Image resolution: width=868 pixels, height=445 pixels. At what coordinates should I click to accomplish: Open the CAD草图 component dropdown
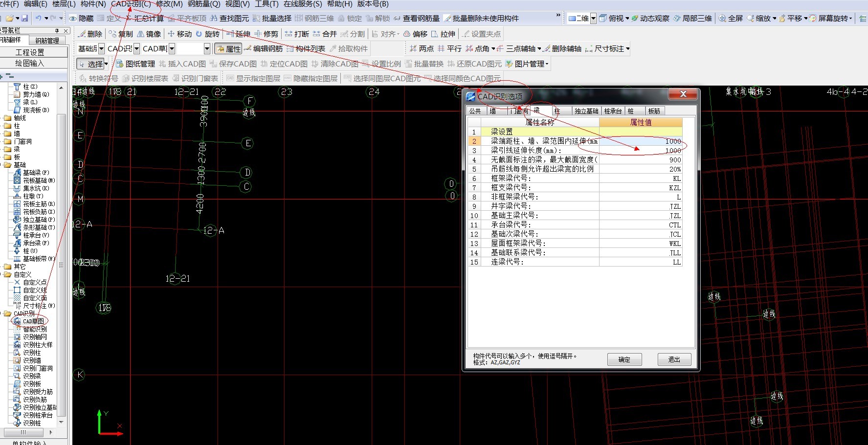[x=172, y=48]
